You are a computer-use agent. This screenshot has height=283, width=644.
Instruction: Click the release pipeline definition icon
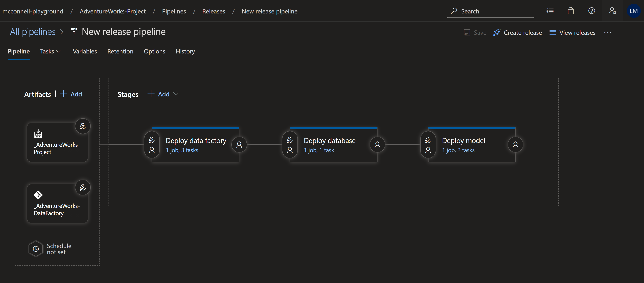click(x=74, y=31)
